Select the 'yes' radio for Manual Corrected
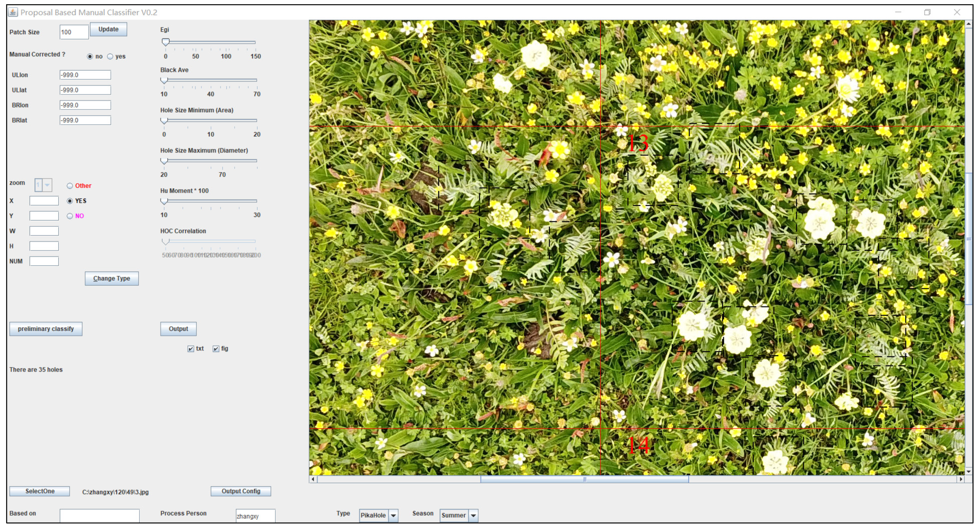 click(110, 56)
